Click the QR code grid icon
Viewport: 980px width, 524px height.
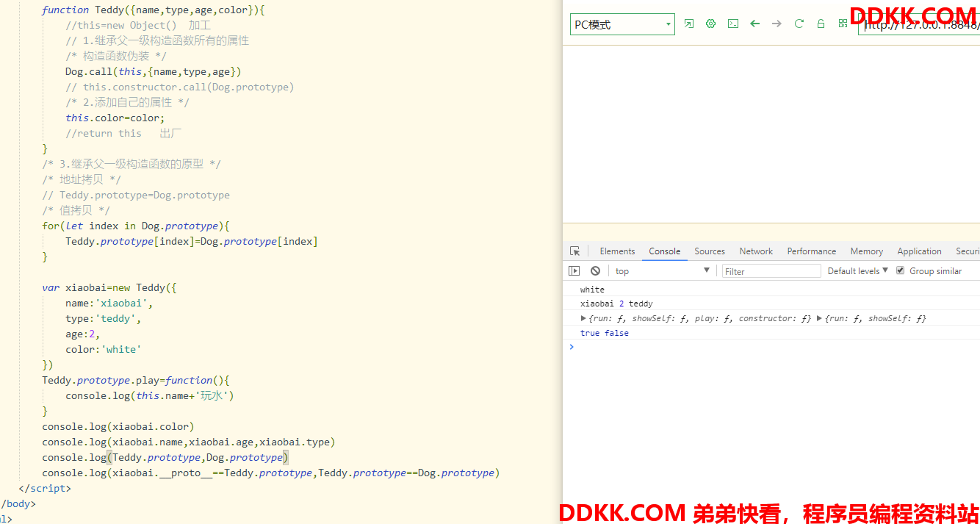(843, 24)
